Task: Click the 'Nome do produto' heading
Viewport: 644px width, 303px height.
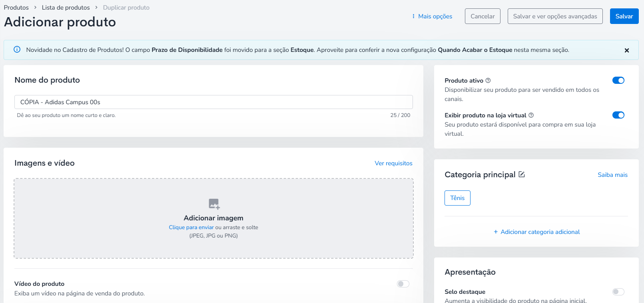Action: tap(47, 80)
